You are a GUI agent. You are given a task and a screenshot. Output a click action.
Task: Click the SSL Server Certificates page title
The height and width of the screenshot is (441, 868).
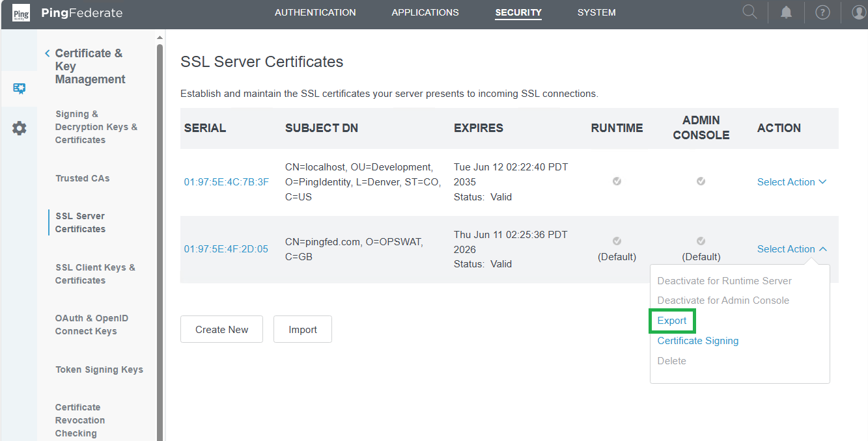click(x=262, y=62)
